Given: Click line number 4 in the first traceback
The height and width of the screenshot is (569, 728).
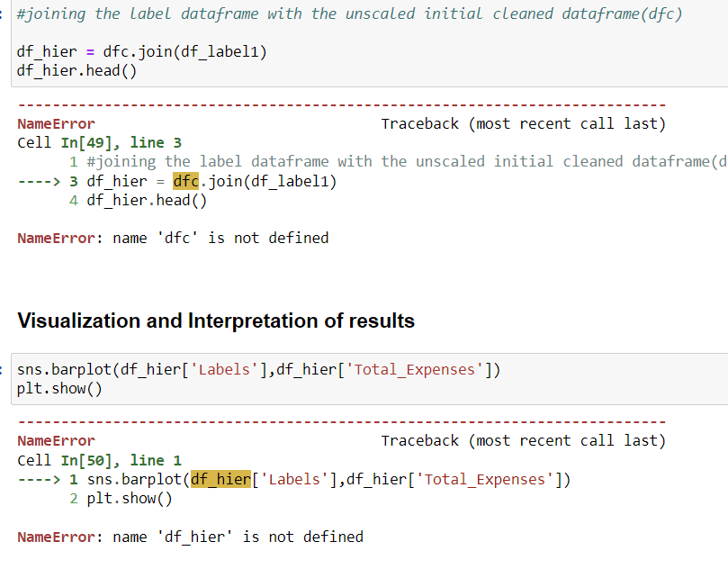Looking at the screenshot, I should [x=74, y=199].
